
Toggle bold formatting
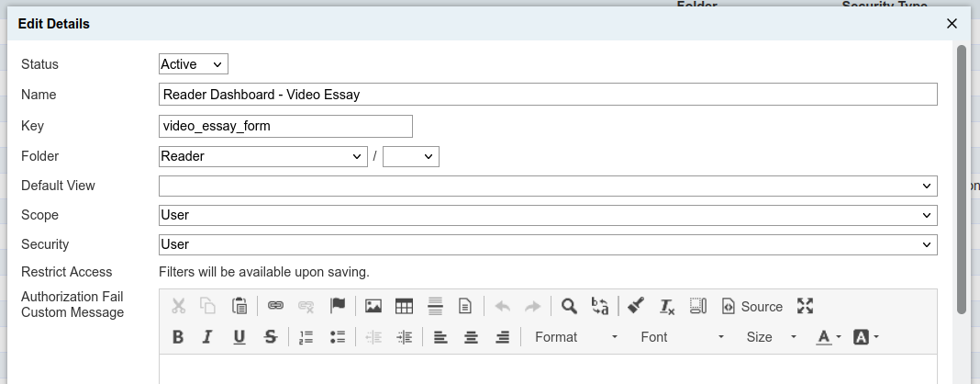coord(178,337)
